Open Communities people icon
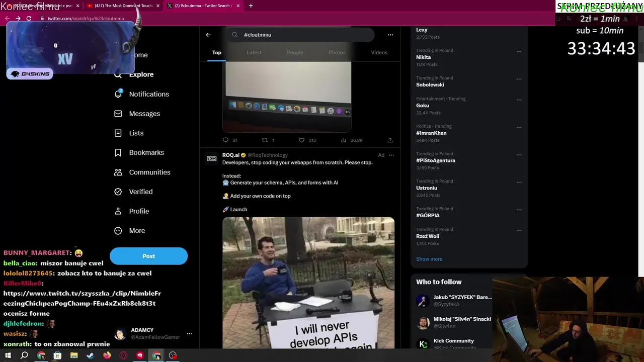This screenshot has width=644, height=362. tap(118, 172)
